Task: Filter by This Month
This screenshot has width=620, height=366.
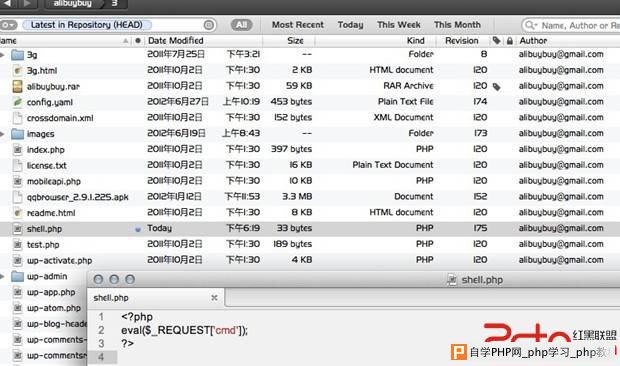Action: tap(457, 25)
